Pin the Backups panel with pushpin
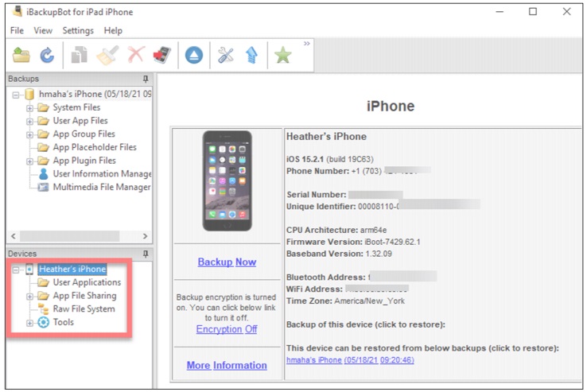587x392 pixels. [x=146, y=79]
